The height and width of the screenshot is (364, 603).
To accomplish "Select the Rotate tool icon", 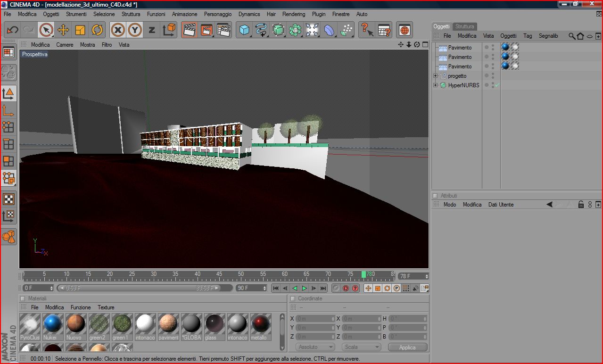I will 97,30.
